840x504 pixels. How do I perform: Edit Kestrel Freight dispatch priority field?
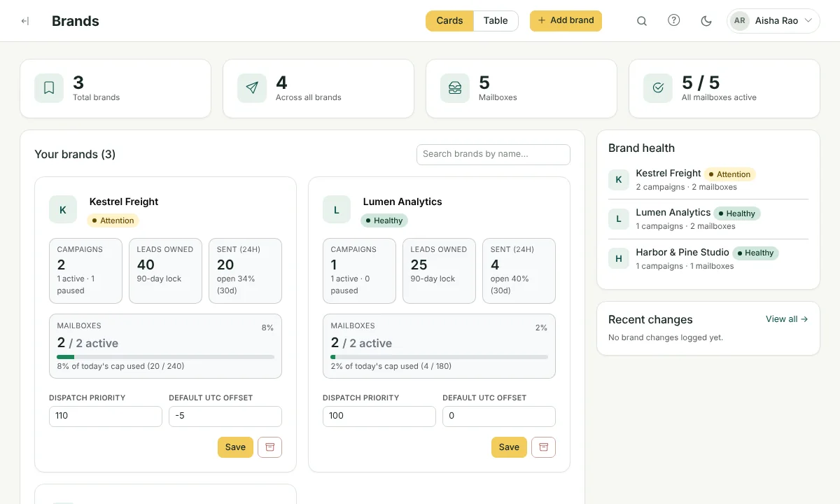(x=106, y=416)
